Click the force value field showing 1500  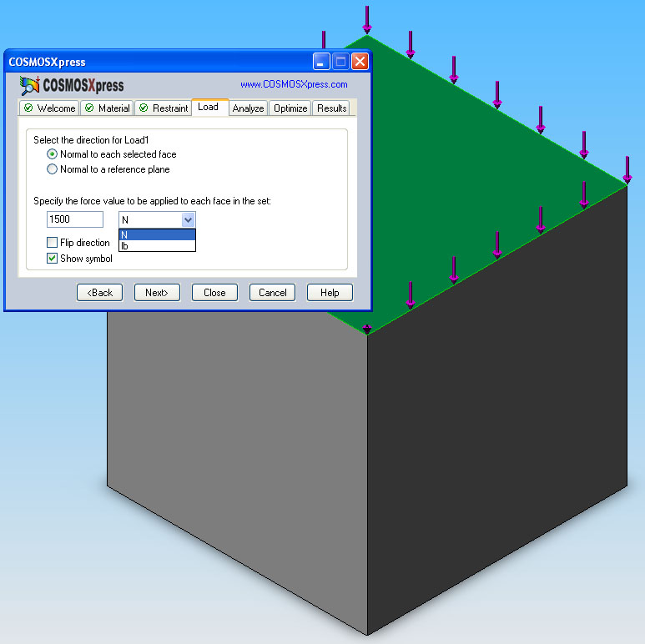coord(75,219)
